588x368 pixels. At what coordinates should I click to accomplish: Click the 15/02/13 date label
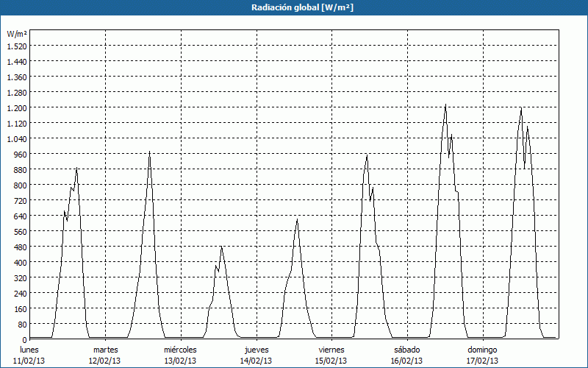tap(331, 361)
